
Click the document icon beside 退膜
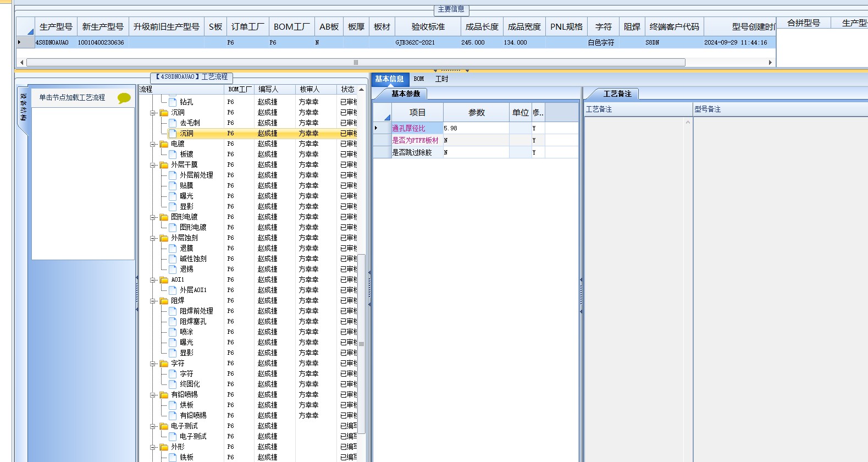[x=173, y=248]
